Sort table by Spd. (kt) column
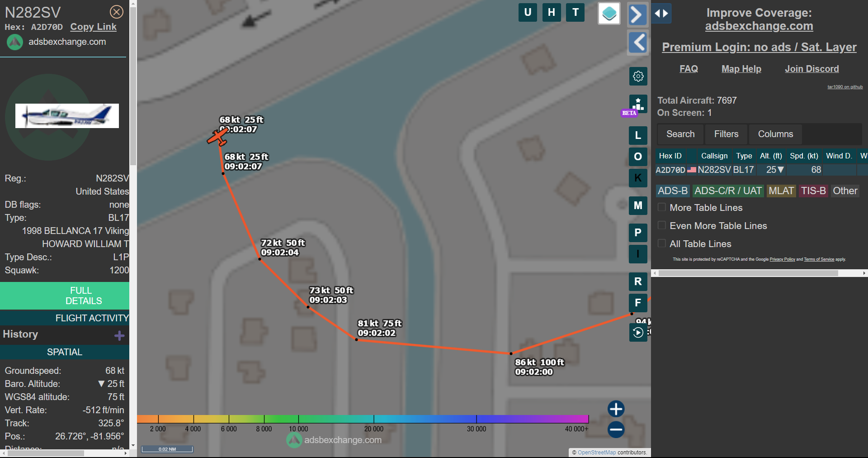 click(804, 156)
